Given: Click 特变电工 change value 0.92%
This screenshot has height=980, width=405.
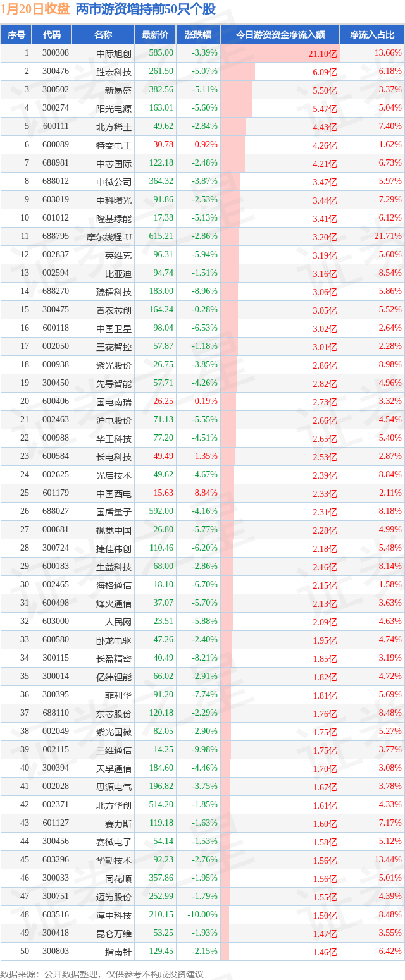Looking at the screenshot, I should tap(208, 145).
